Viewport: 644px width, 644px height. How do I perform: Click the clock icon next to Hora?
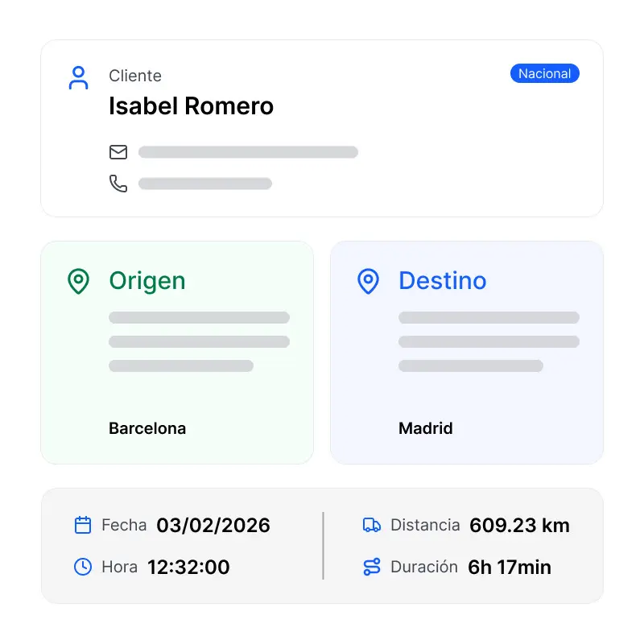pyautogui.click(x=82, y=567)
